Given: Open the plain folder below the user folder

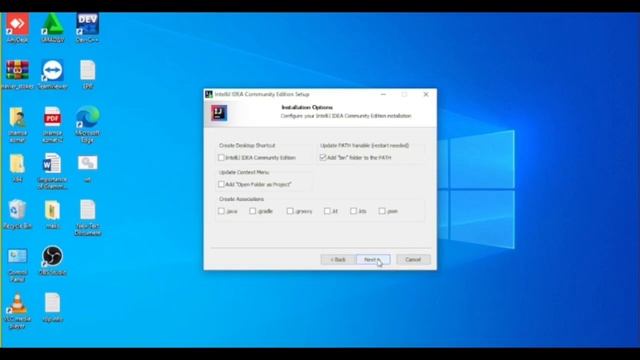Looking at the screenshot, I should click(x=17, y=168).
